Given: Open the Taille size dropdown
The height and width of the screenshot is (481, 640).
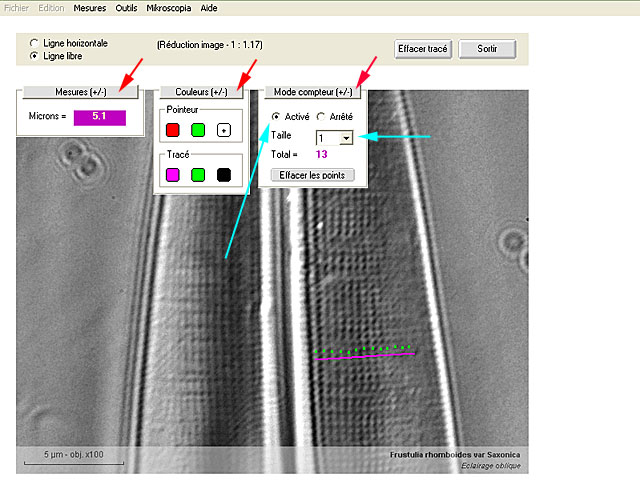Looking at the screenshot, I should tap(346, 138).
